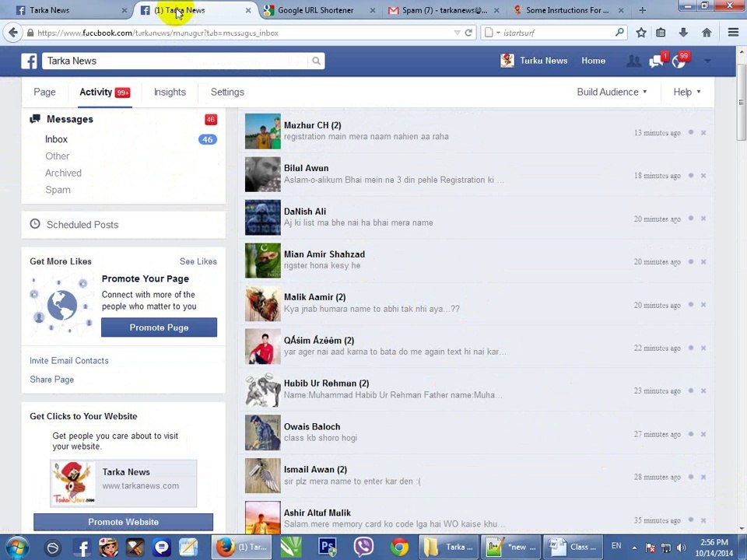The height and width of the screenshot is (560, 747).
Task: Click the See Likes link
Action: pyautogui.click(x=198, y=261)
